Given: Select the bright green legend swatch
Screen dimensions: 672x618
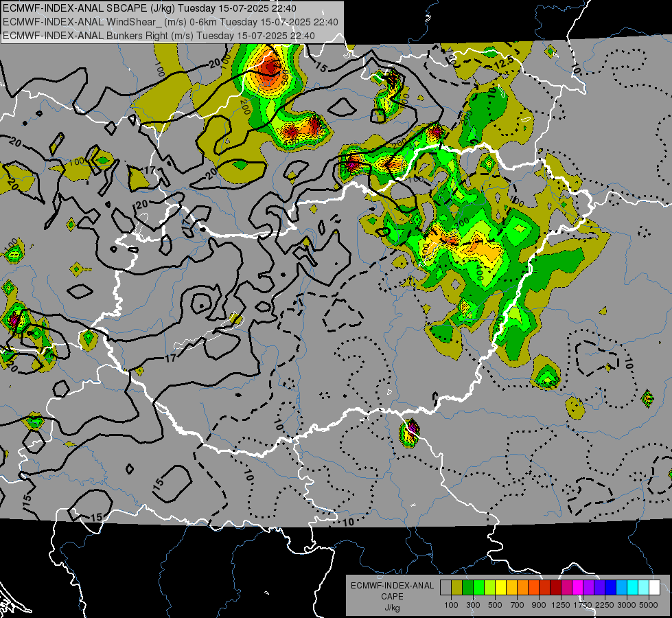Looking at the screenshot, I should 478,587.
